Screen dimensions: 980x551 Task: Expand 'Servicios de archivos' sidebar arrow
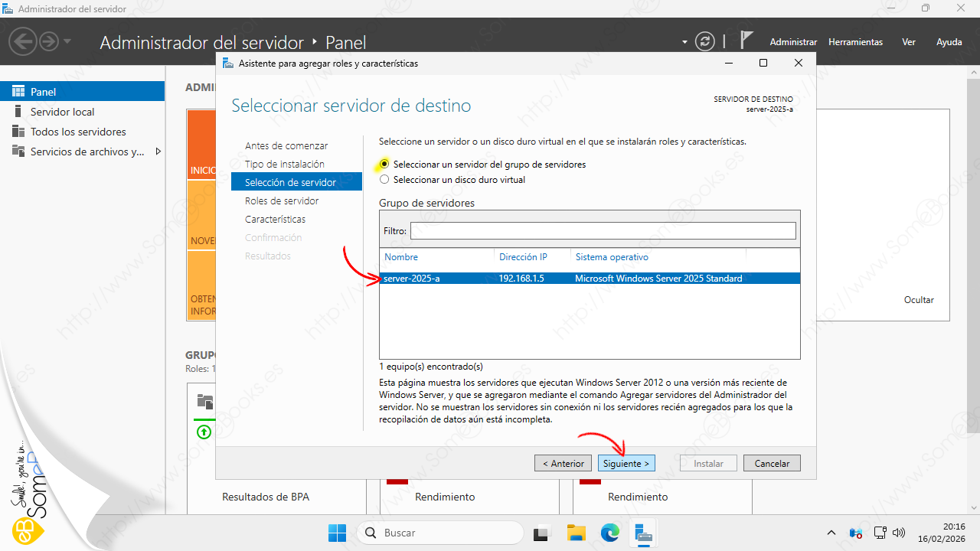click(x=158, y=152)
